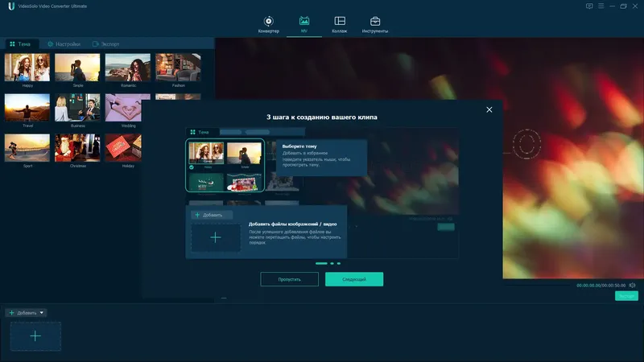Go to third tutorial page indicator dot
The height and width of the screenshot is (362, 644).
click(339, 264)
